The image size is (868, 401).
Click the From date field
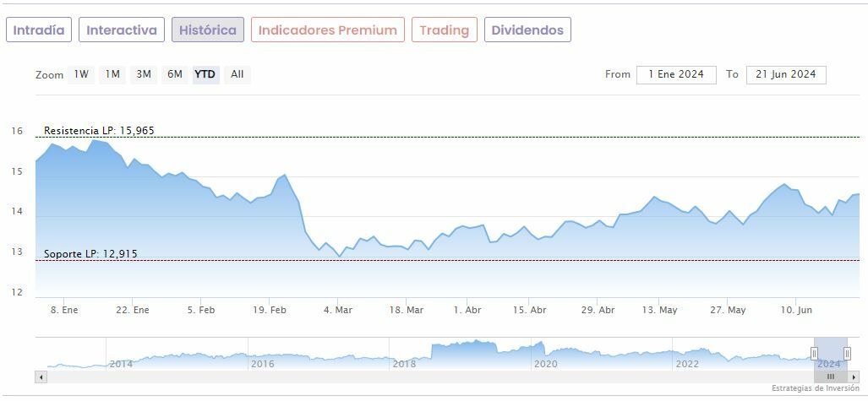click(676, 74)
